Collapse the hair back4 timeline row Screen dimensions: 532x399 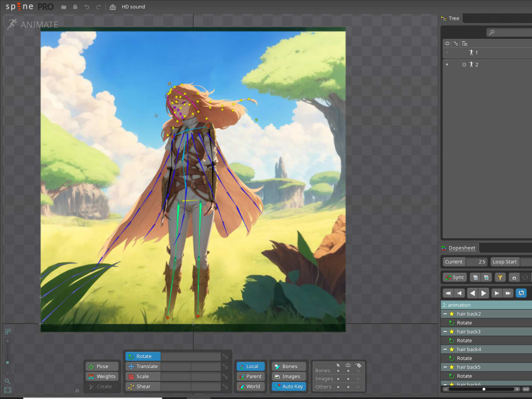pyautogui.click(x=446, y=349)
